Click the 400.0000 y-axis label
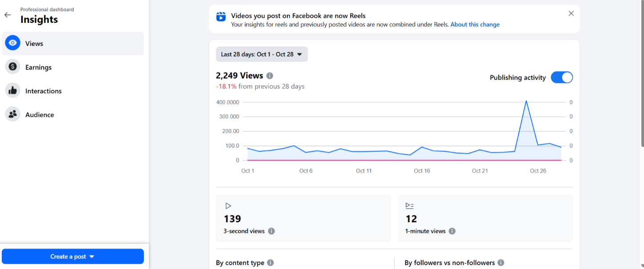The width and height of the screenshot is (644, 269). point(228,102)
